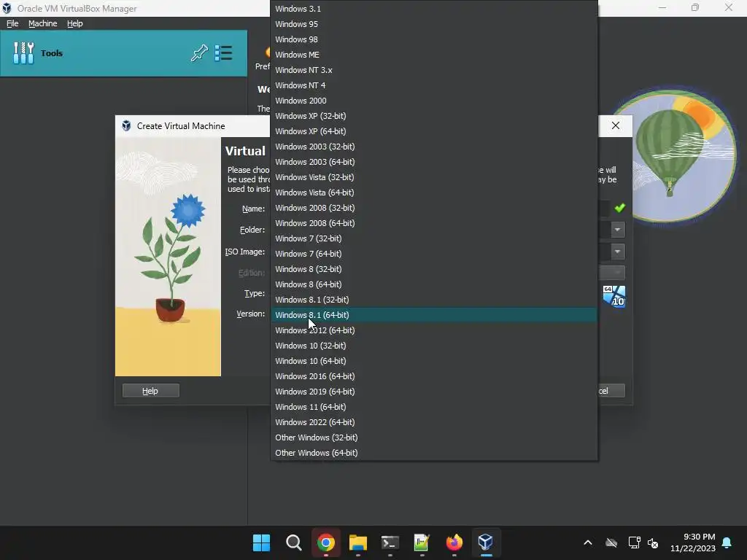
Task: Choose Windows 2019 (64-bit)
Action: click(x=434, y=392)
